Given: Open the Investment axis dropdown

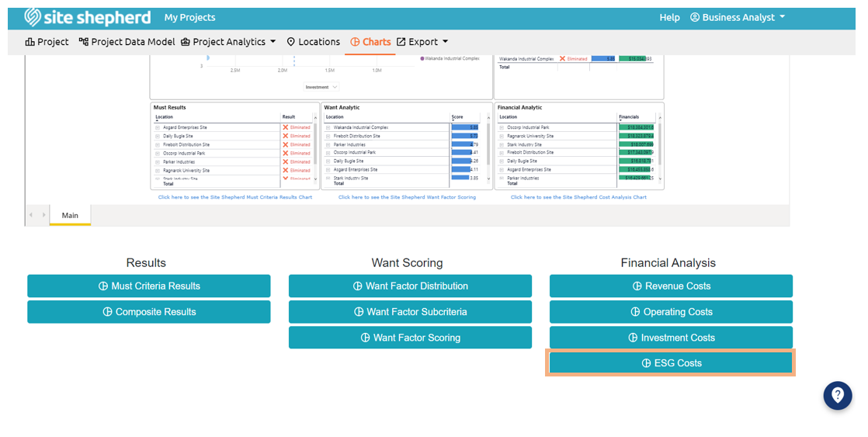Looking at the screenshot, I should 321,87.
